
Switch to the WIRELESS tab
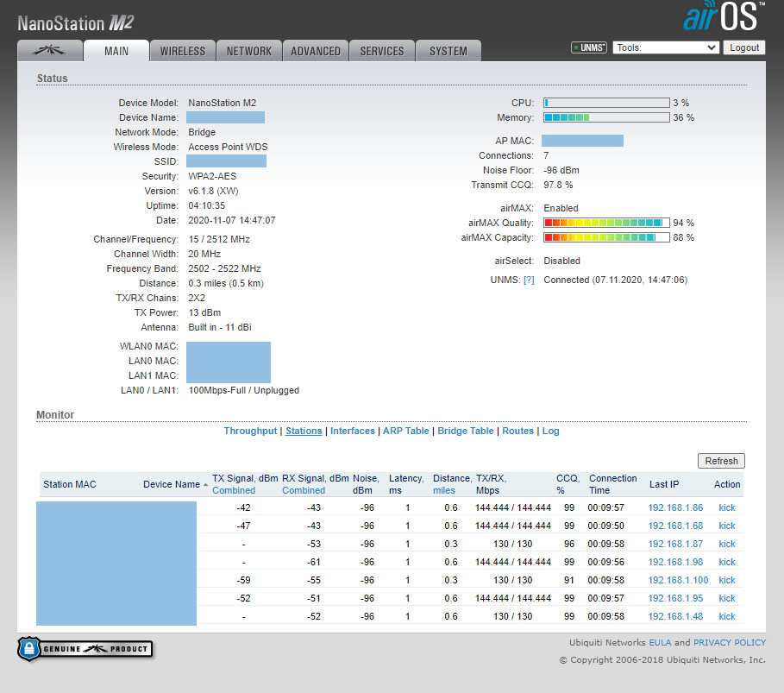coord(183,51)
